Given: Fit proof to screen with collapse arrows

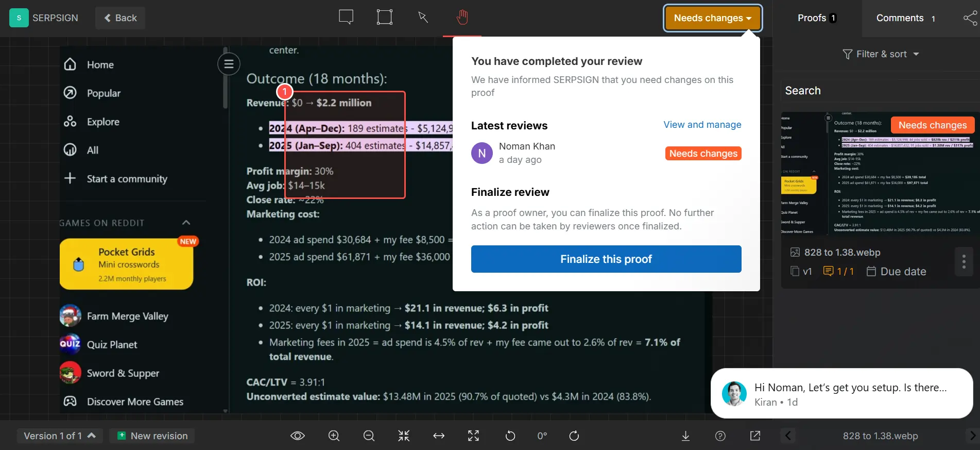Looking at the screenshot, I should pyautogui.click(x=404, y=436).
